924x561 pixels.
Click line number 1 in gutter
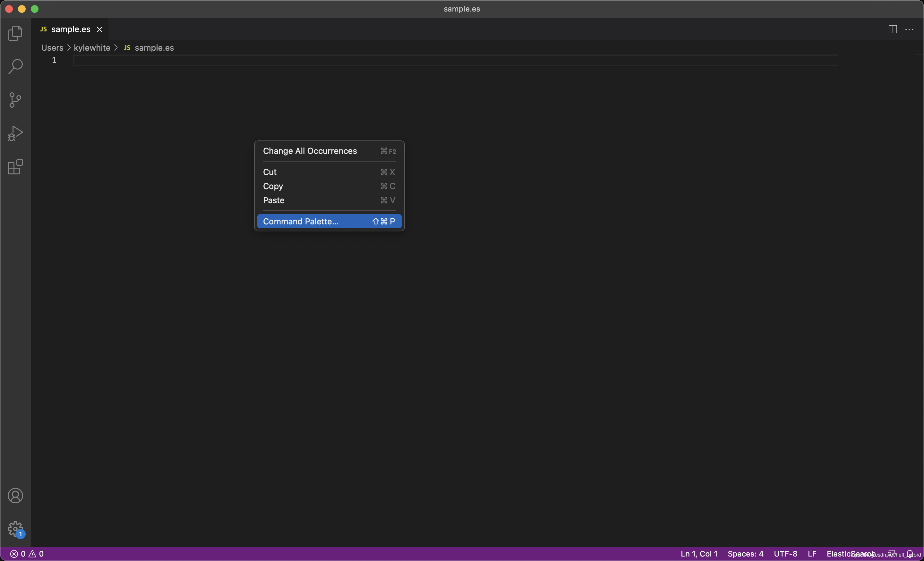tap(54, 60)
